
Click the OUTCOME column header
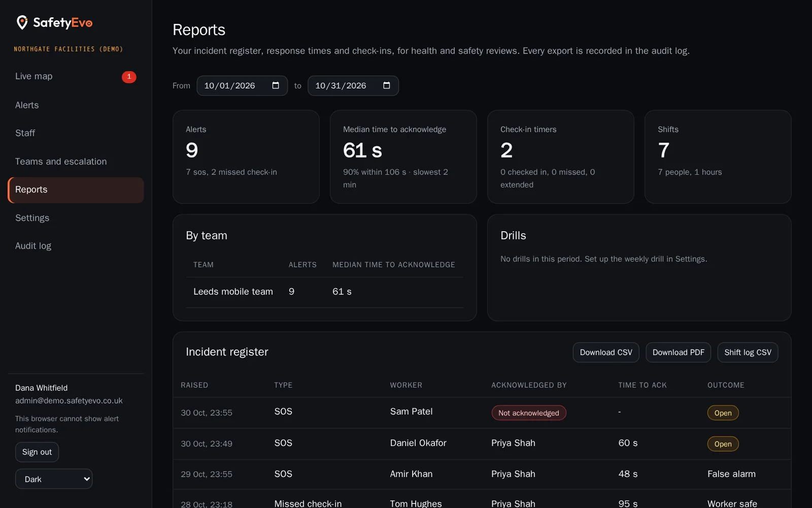point(726,385)
